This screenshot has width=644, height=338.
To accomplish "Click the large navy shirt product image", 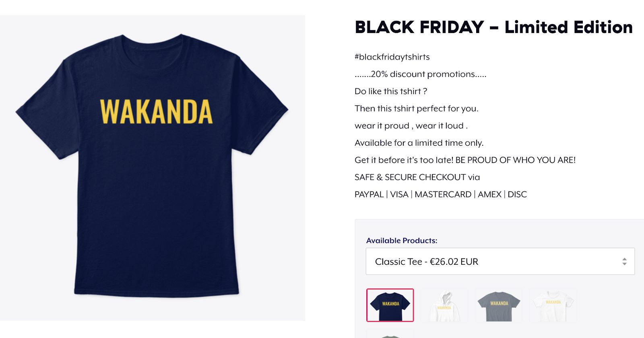I will point(153,168).
